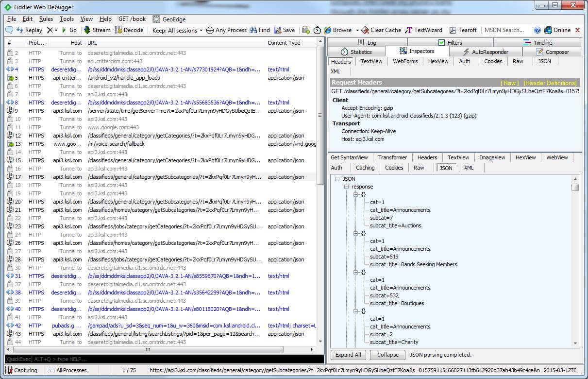Image resolution: width=588 pixels, height=379 pixels.
Task: Click the Expand All button
Action: 348,355
